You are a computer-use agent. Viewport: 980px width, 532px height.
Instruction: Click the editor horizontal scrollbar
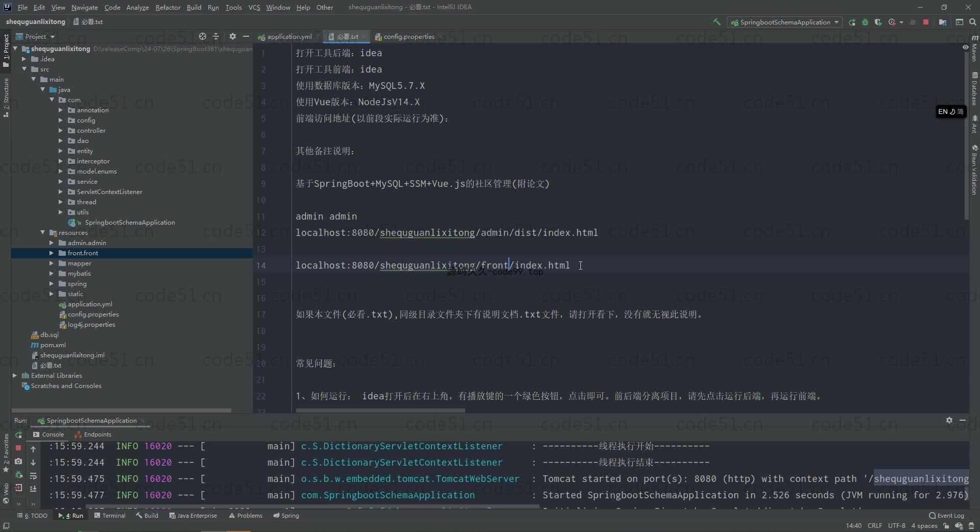[x=380, y=410]
